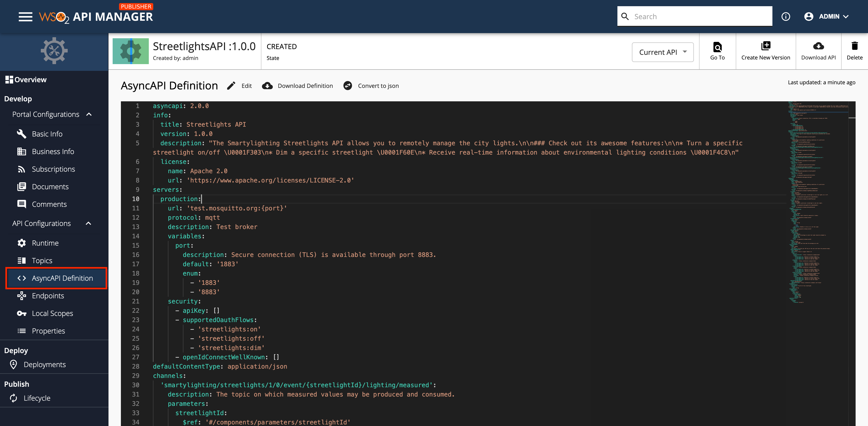Open the Go To panel
Viewport: 868px width, 426px height.
point(717,51)
